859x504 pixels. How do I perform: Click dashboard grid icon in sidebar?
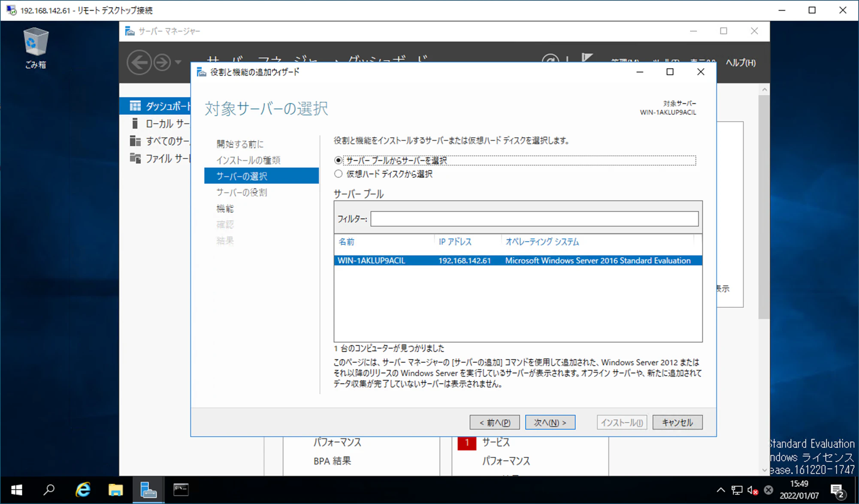[x=135, y=106]
